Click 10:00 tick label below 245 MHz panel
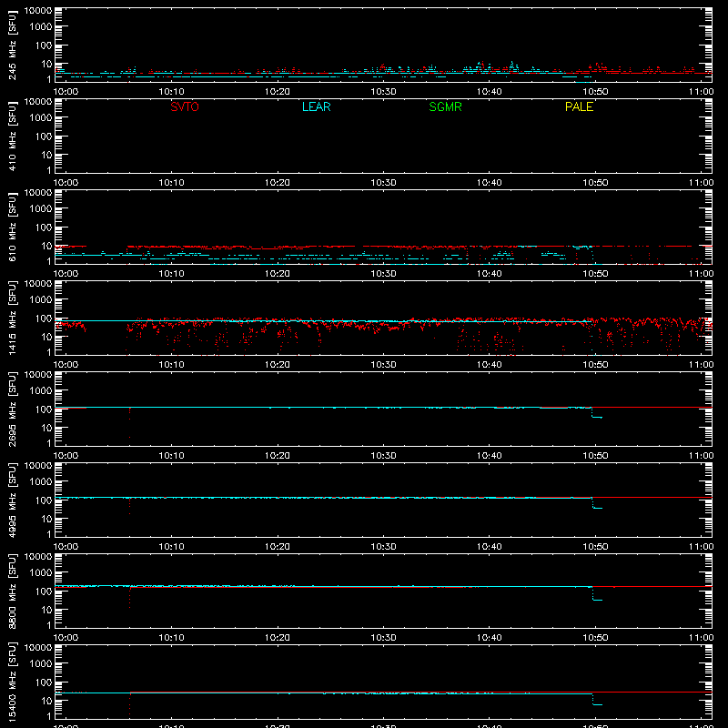The height and width of the screenshot is (728, 728). click(x=66, y=92)
